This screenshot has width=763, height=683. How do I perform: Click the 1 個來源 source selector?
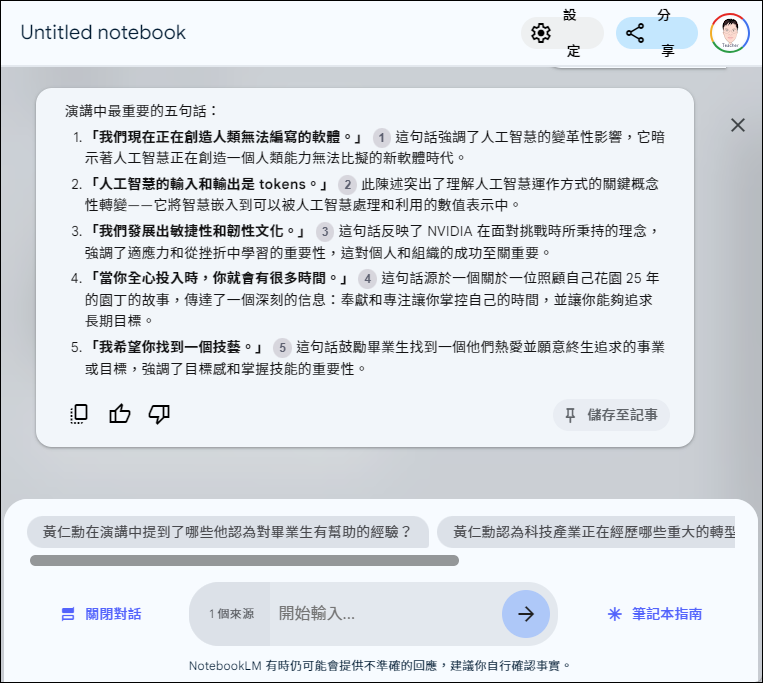(x=231, y=614)
